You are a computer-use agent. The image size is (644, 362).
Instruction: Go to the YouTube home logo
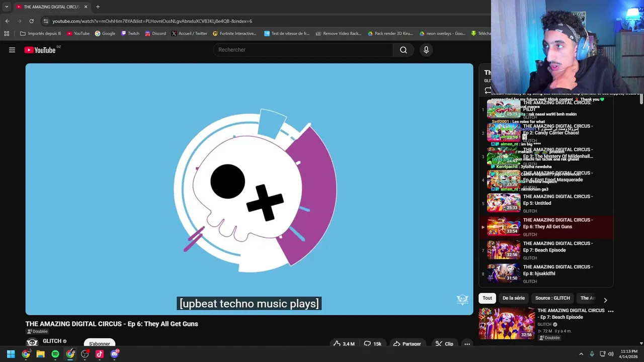point(40,50)
